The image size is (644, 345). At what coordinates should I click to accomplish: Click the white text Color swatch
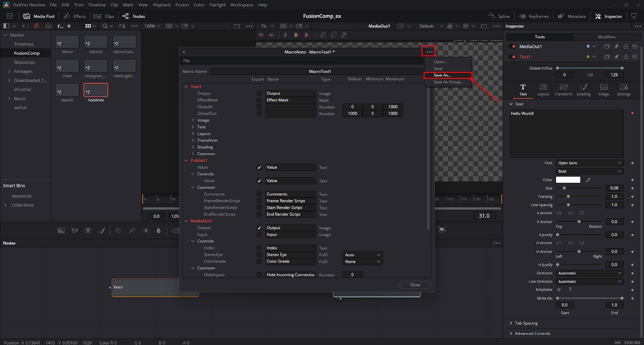pyautogui.click(x=568, y=180)
